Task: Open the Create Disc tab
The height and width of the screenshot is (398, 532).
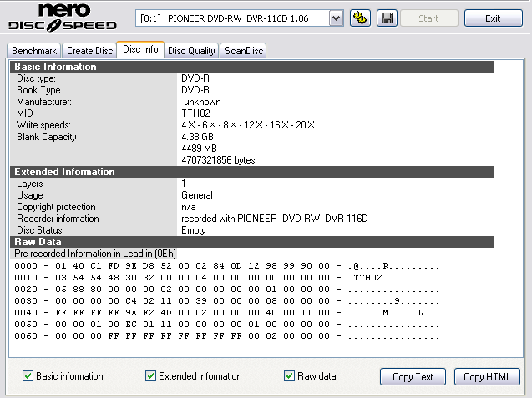Action: (89, 51)
